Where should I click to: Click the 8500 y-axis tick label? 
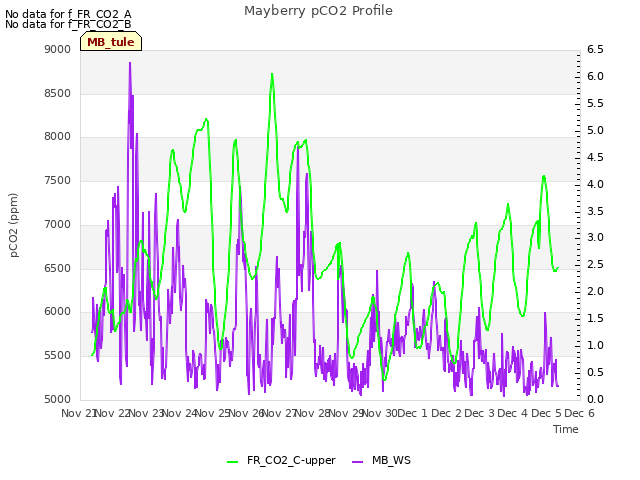pos(58,93)
